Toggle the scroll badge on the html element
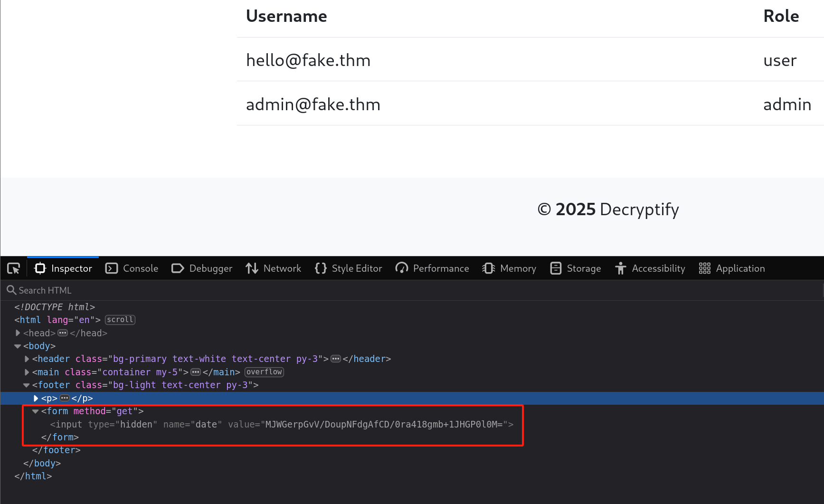Image resolution: width=824 pixels, height=504 pixels. coord(120,319)
